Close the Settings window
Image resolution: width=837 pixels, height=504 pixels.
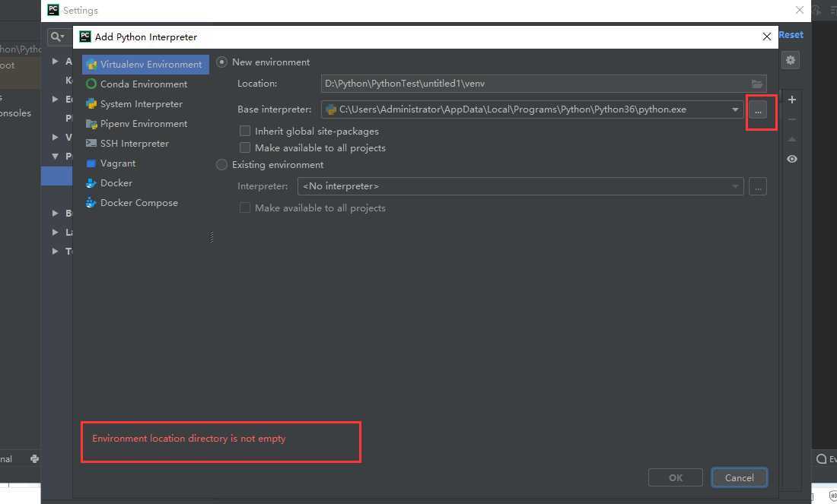click(x=799, y=10)
